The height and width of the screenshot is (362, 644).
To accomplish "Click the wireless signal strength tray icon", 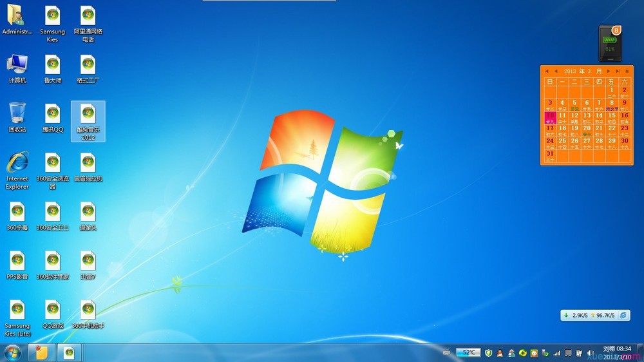I will pos(557,353).
